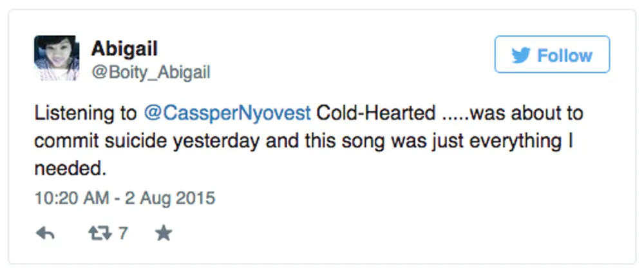This screenshot has height=272, width=644.
Task: Click the word "needed." ending the tweet
Action: click(x=68, y=168)
